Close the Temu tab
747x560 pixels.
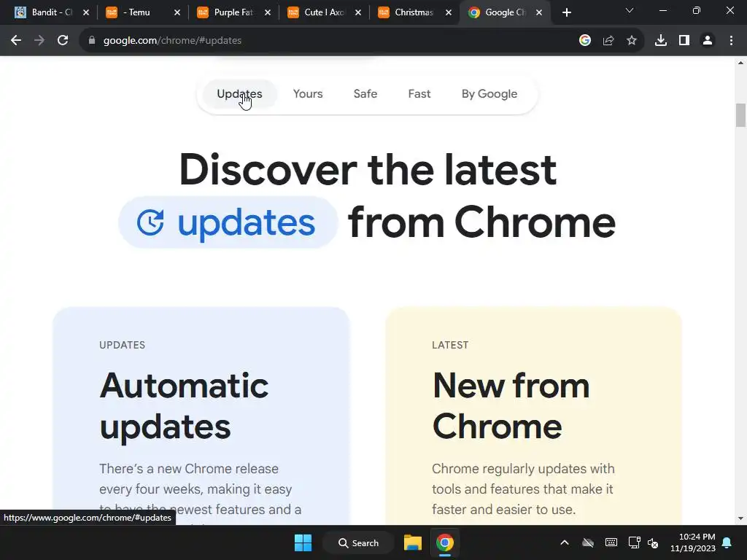point(177,12)
